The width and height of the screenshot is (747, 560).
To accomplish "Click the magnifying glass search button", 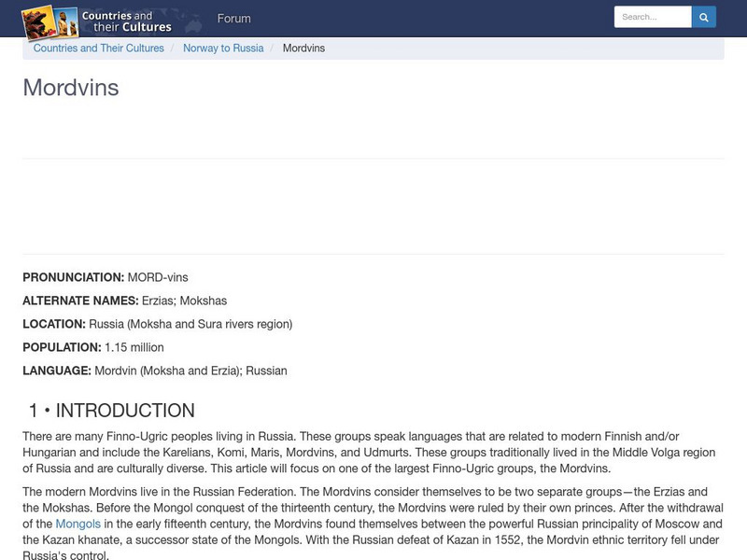I will pos(704,17).
